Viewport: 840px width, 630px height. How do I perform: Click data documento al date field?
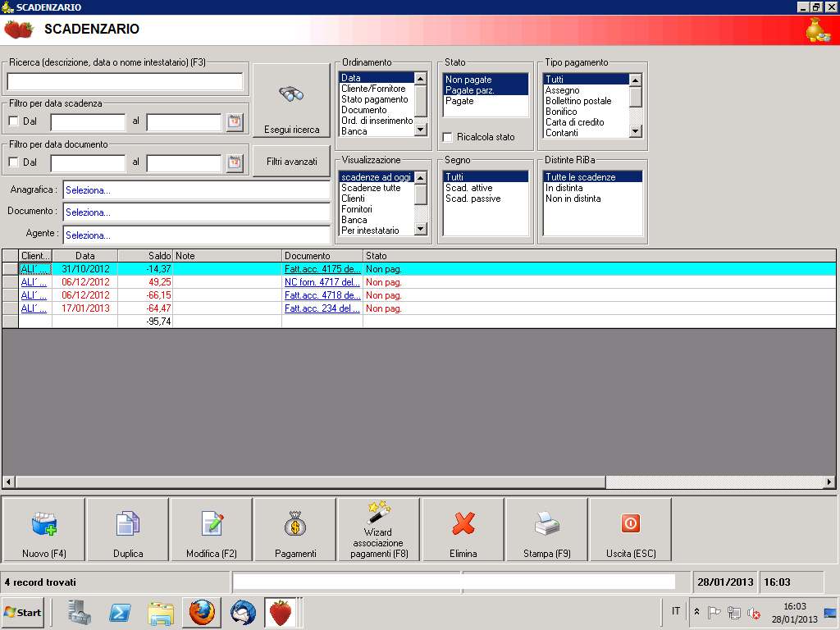click(x=184, y=163)
